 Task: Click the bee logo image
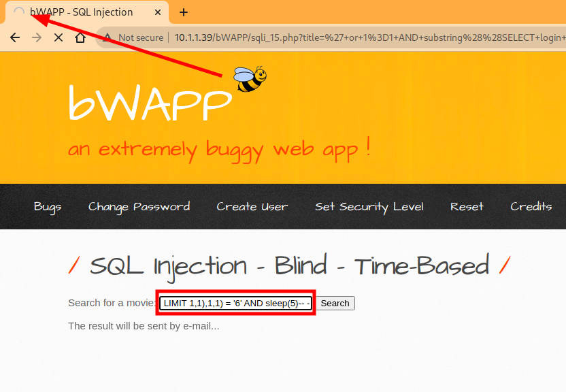(x=250, y=79)
